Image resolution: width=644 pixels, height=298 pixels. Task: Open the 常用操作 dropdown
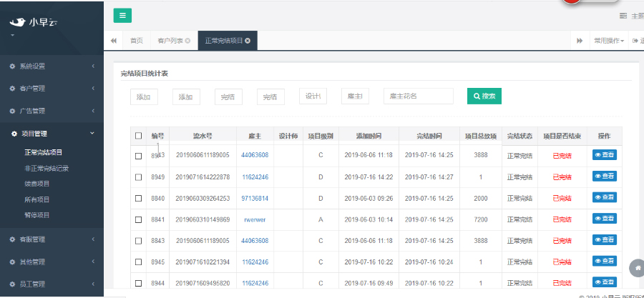(x=608, y=41)
